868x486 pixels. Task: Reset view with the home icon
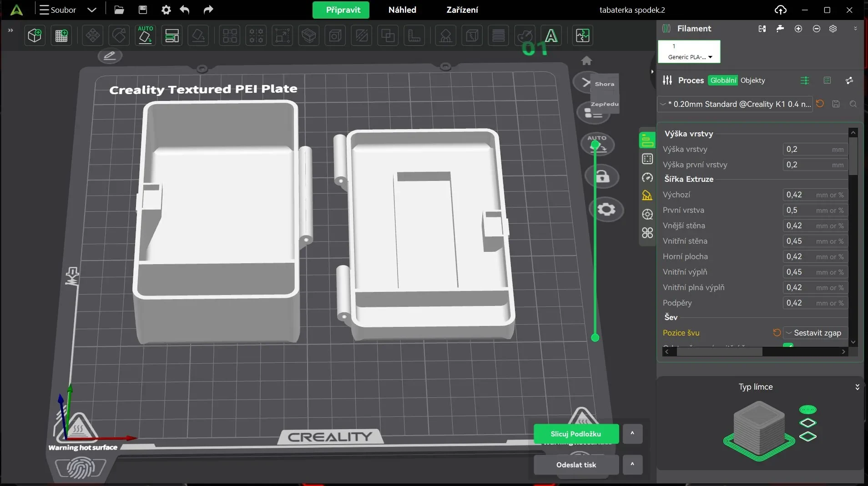587,60
